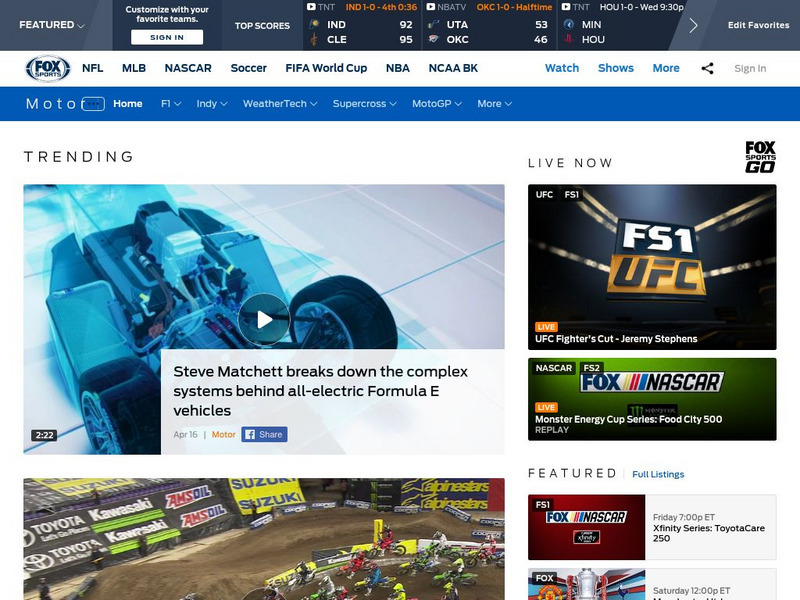Click the TNT icon on the IND-CLE score

tap(311, 8)
